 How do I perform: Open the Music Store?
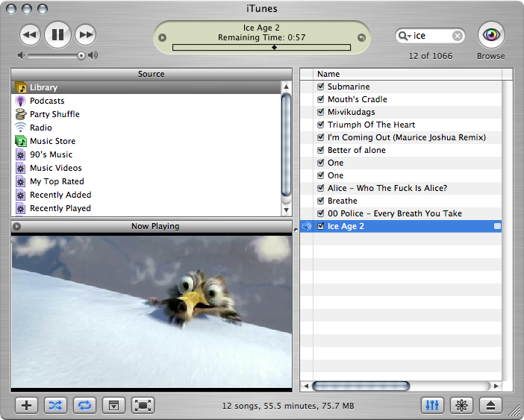tap(147, 141)
